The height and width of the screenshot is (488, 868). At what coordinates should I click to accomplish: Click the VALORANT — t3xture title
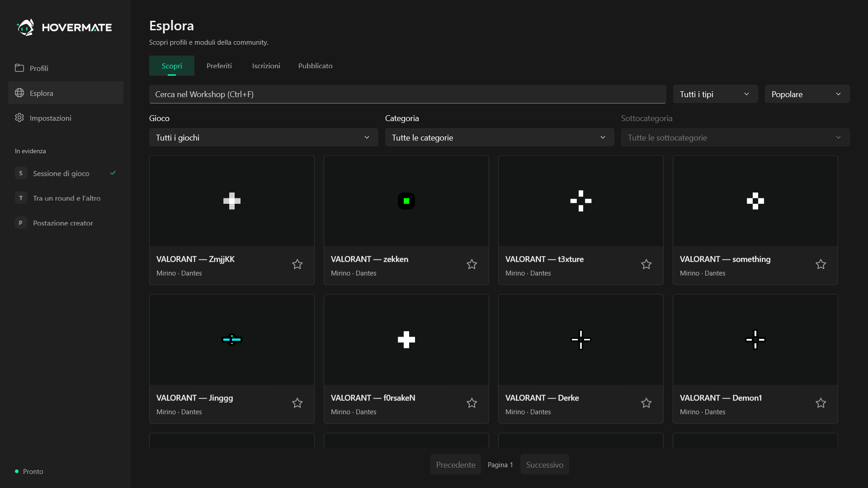coord(544,259)
